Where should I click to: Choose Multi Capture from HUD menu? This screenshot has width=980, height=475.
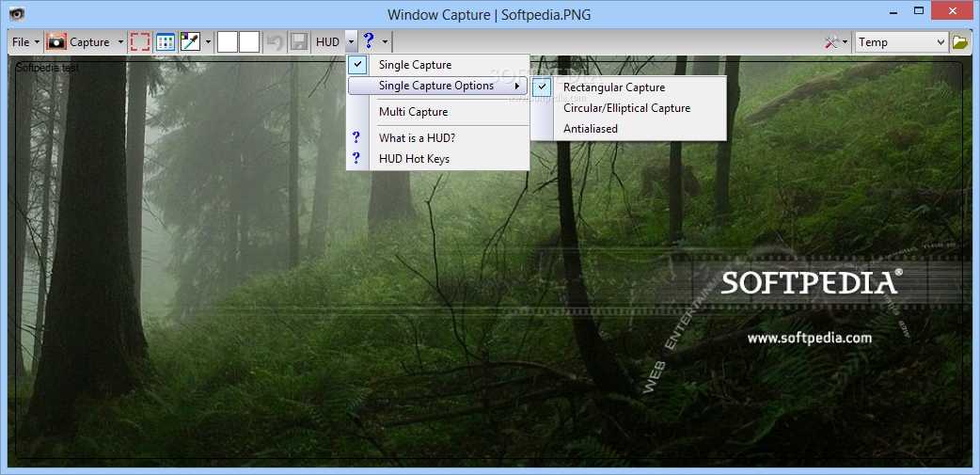coord(437,112)
